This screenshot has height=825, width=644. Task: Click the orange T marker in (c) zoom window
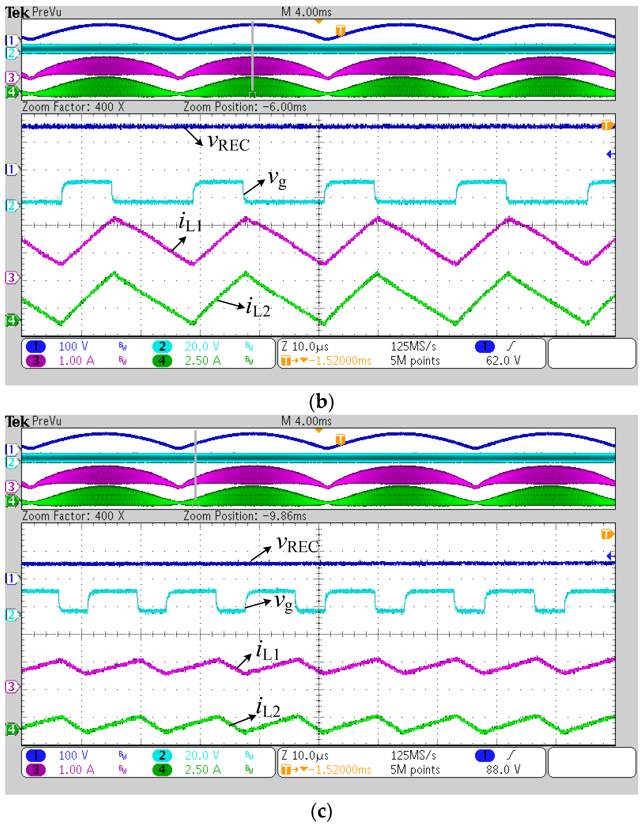(x=607, y=535)
